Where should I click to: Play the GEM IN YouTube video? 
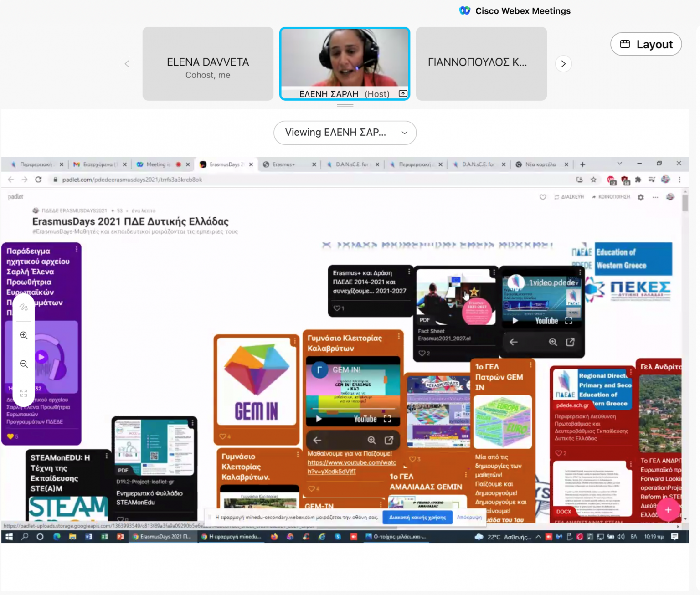point(319,419)
